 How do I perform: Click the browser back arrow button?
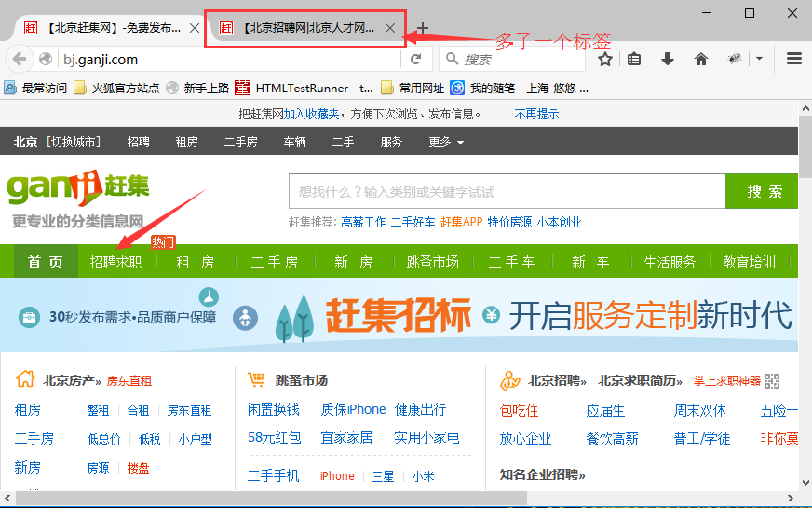20,59
